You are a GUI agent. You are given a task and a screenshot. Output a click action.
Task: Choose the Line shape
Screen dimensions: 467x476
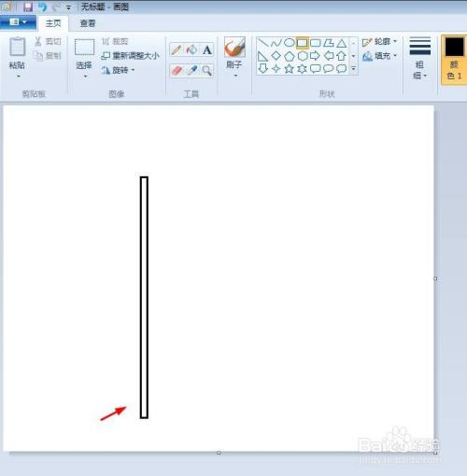pyautogui.click(x=263, y=43)
